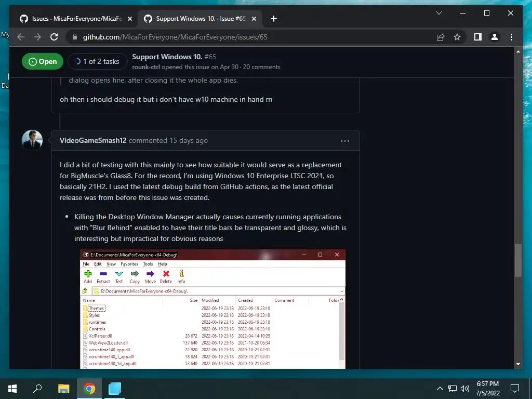The image size is (532, 399).
Task: Click the 1 of 2 tasks progress indicator
Action: 97,61
